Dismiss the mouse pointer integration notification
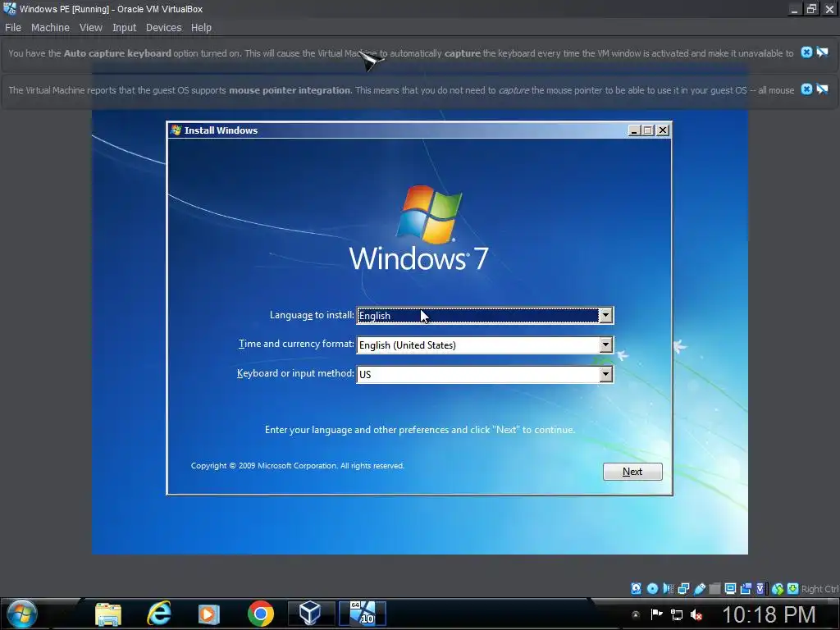This screenshot has height=630, width=840. click(x=806, y=89)
